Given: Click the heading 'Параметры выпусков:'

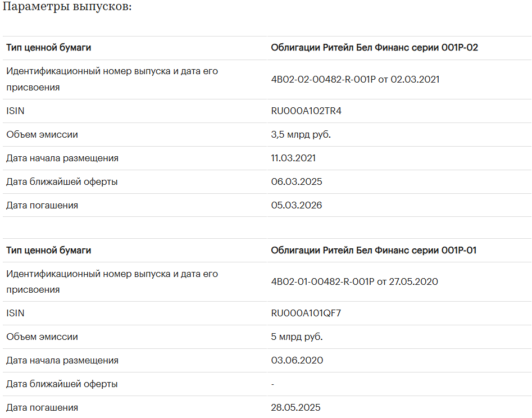Looking at the screenshot, I should (x=67, y=9).
